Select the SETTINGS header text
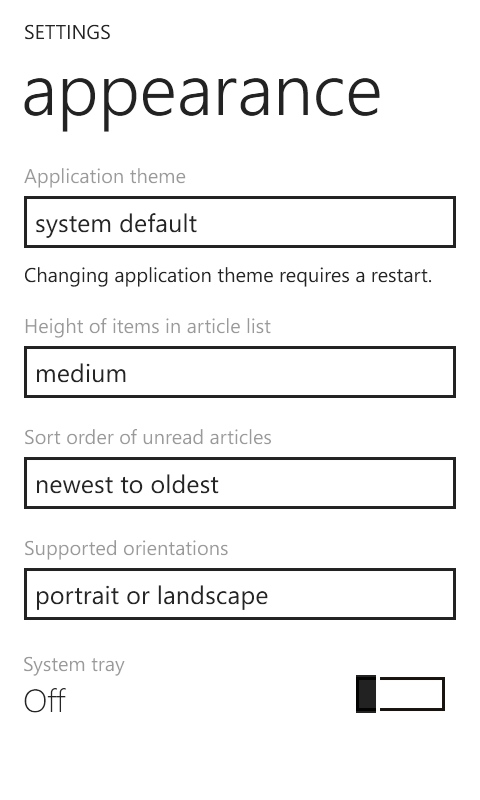 (x=67, y=33)
